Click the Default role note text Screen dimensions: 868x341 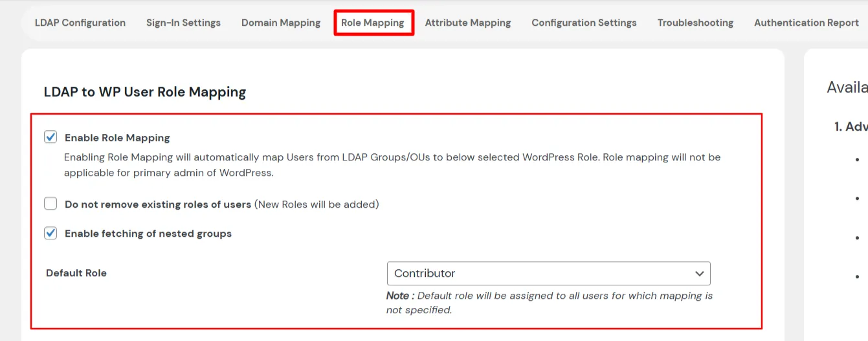[x=550, y=303]
